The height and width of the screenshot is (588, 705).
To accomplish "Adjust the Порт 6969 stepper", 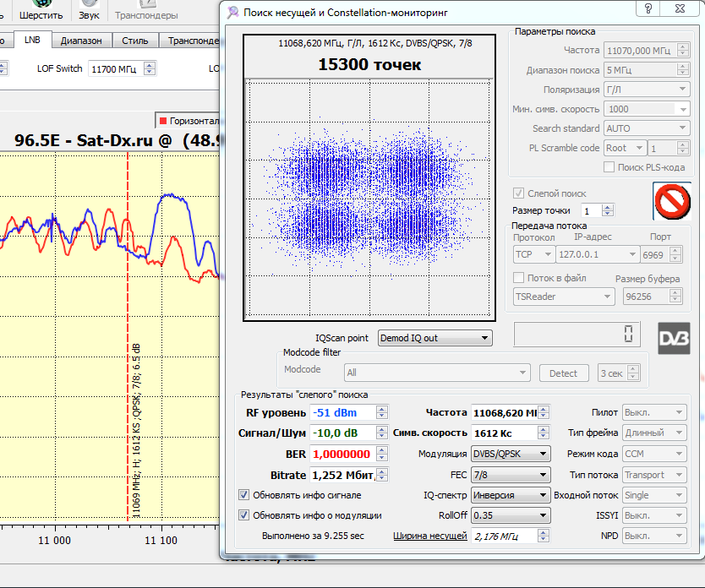I will (675, 254).
